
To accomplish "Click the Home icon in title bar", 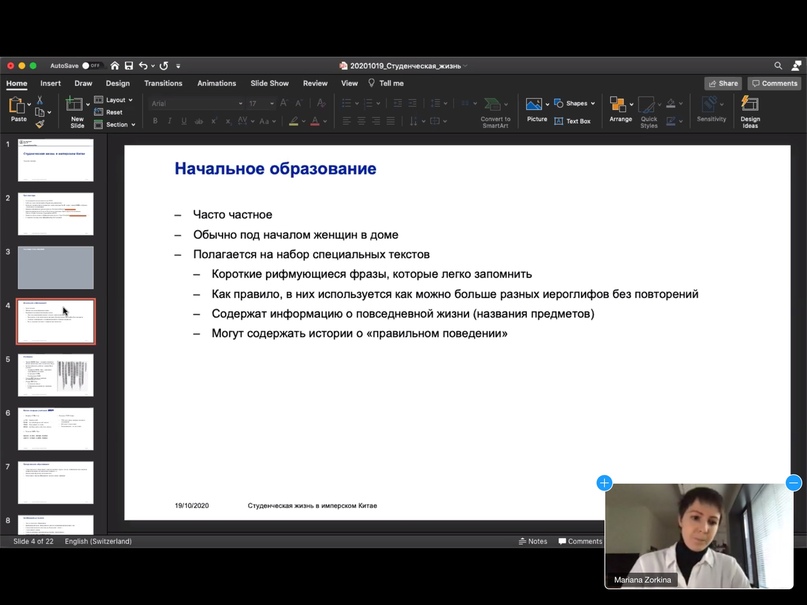I will coord(115,66).
